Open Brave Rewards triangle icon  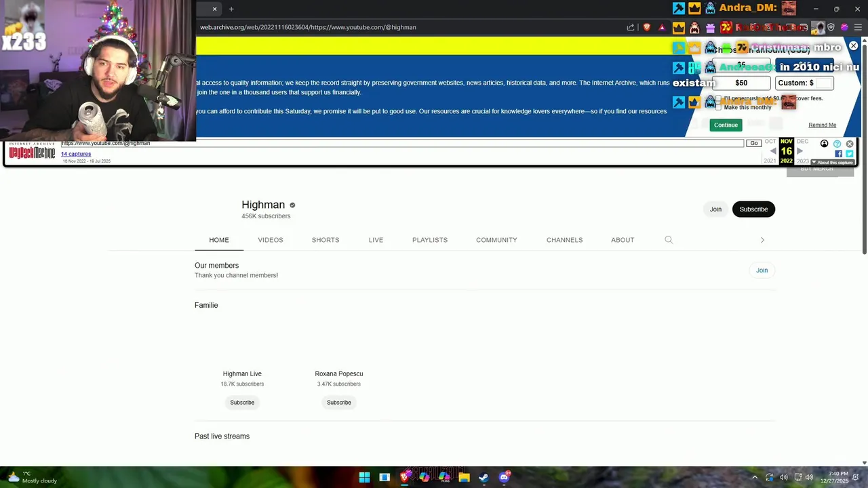(663, 27)
